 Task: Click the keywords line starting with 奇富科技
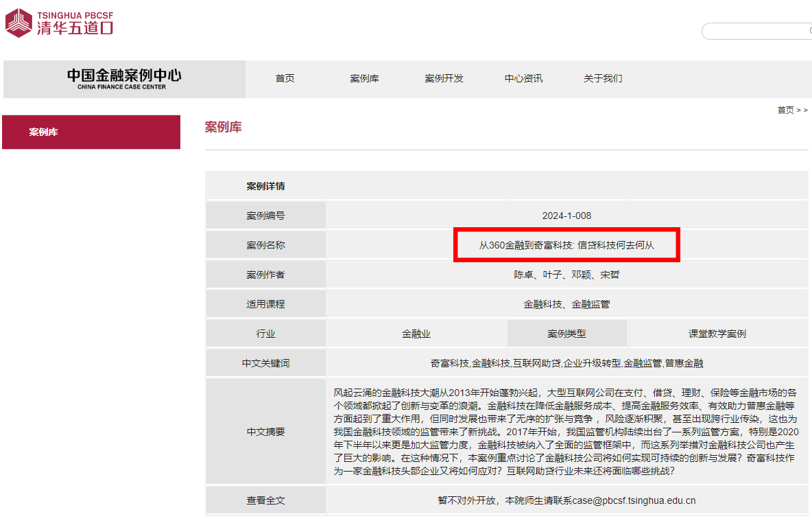pos(566,363)
